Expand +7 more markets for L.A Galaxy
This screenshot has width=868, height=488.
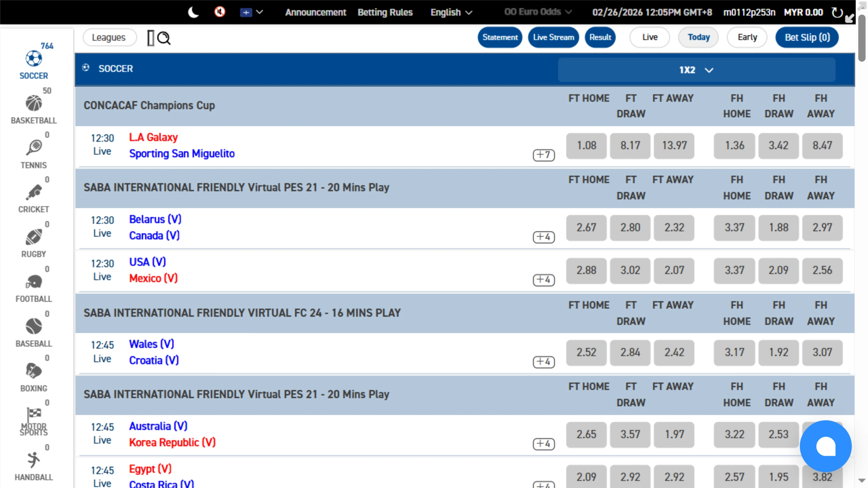point(544,155)
